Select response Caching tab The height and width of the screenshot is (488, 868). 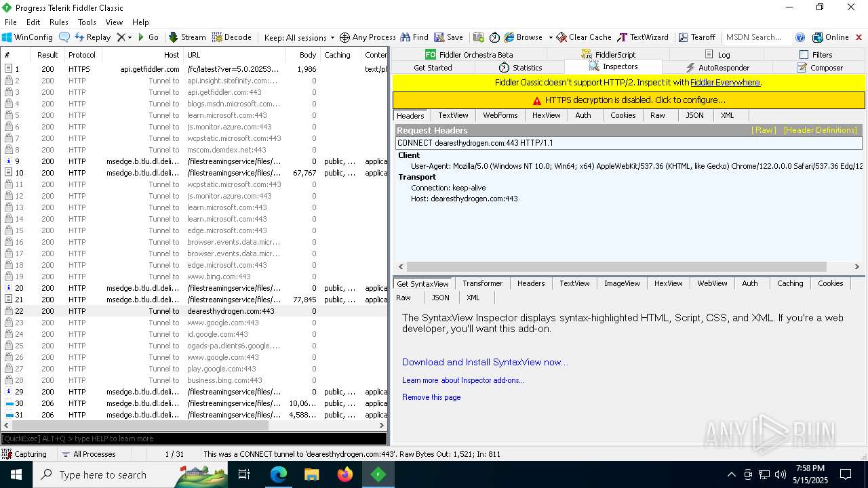[x=790, y=283]
